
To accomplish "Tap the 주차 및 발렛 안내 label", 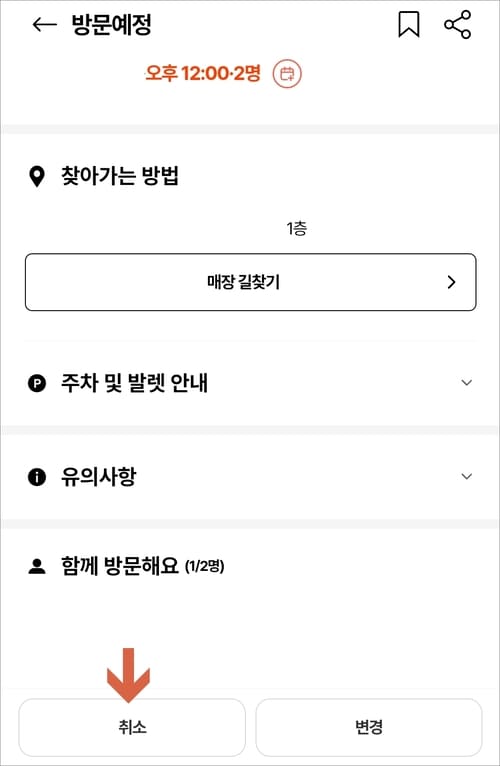I will pyautogui.click(x=134, y=383).
